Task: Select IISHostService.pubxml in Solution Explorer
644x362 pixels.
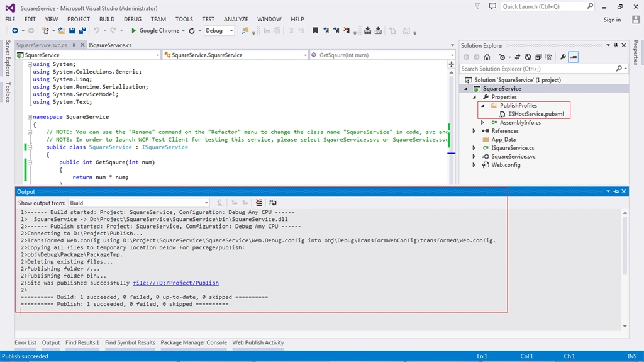Action: tap(536, 114)
